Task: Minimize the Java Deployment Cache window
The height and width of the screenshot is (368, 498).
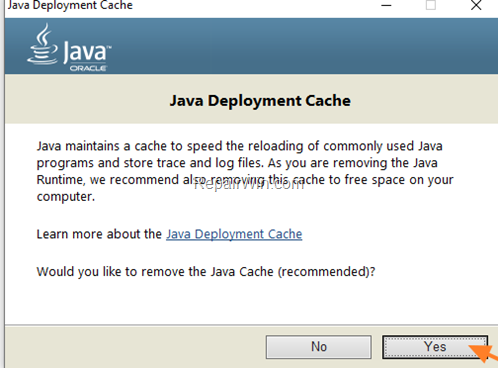Action: pos(386,5)
